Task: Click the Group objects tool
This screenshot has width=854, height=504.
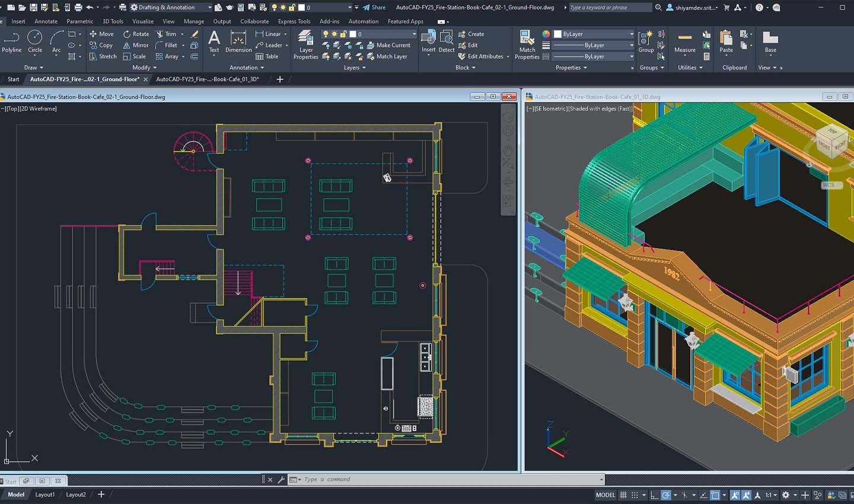Action: pos(646,42)
